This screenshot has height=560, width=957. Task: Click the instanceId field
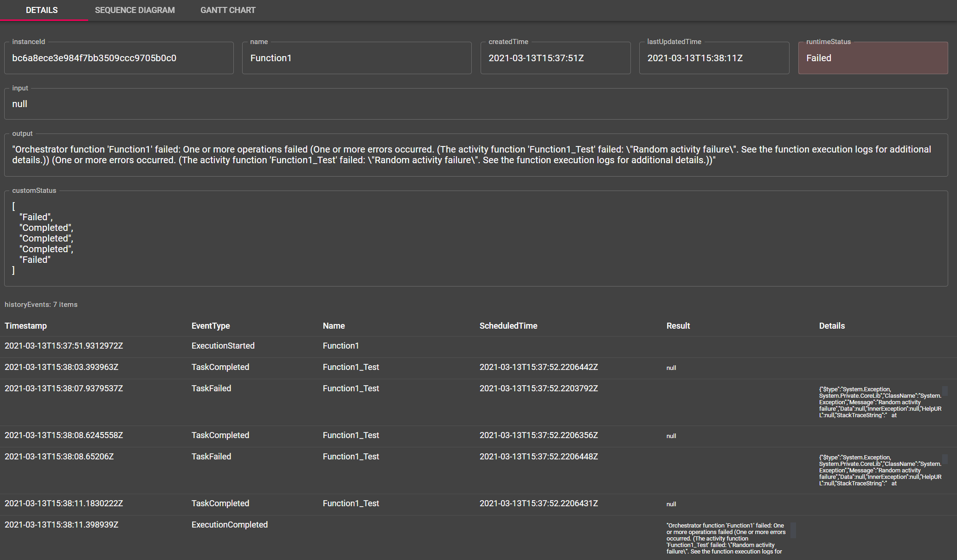click(x=118, y=57)
